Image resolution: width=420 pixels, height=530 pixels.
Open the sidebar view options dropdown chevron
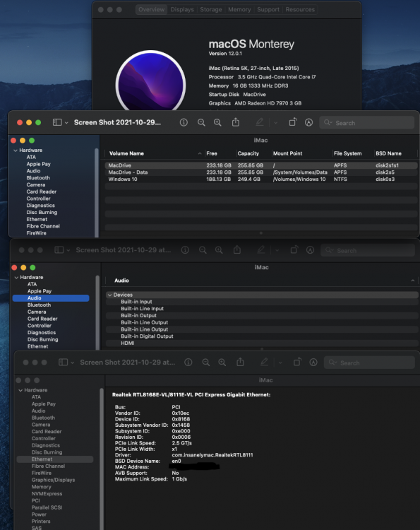pos(66,123)
